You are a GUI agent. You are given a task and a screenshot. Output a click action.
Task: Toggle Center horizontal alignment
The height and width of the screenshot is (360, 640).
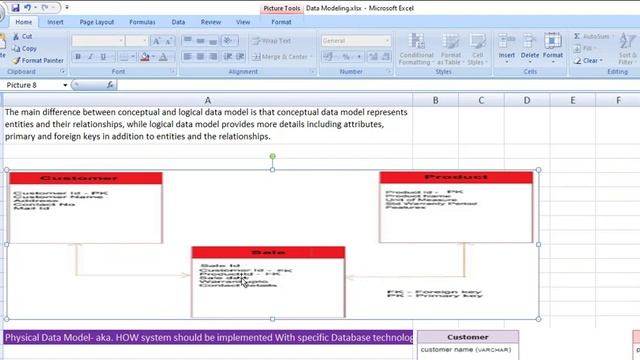coord(200,57)
